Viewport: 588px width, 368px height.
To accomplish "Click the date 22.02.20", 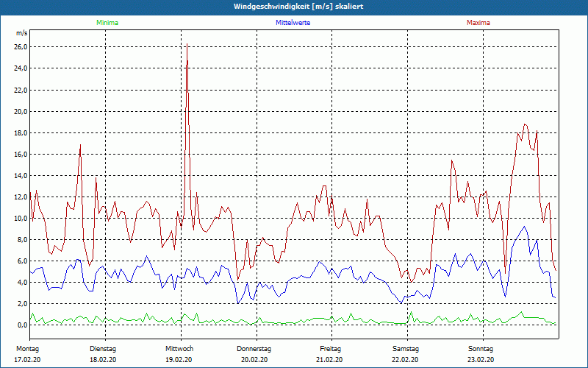I will point(405,360).
